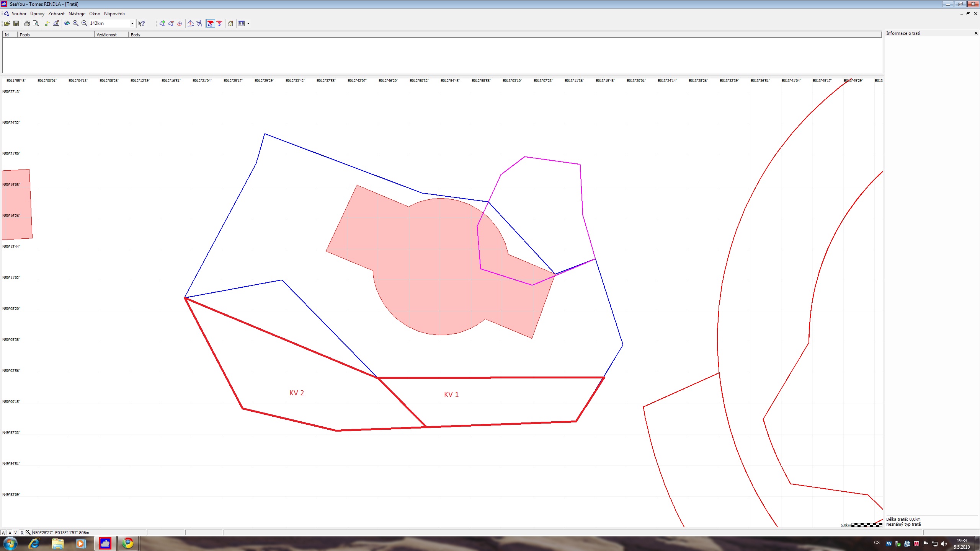This screenshot has width=980, height=551.
Task: Click the Délka tratě: 0,0km text
Action: pos(903,519)
